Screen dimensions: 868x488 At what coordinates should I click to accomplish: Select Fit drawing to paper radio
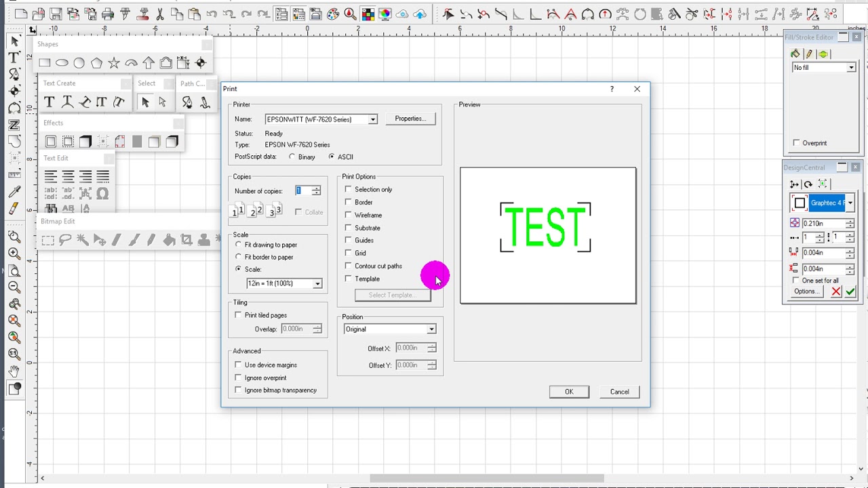239,245
